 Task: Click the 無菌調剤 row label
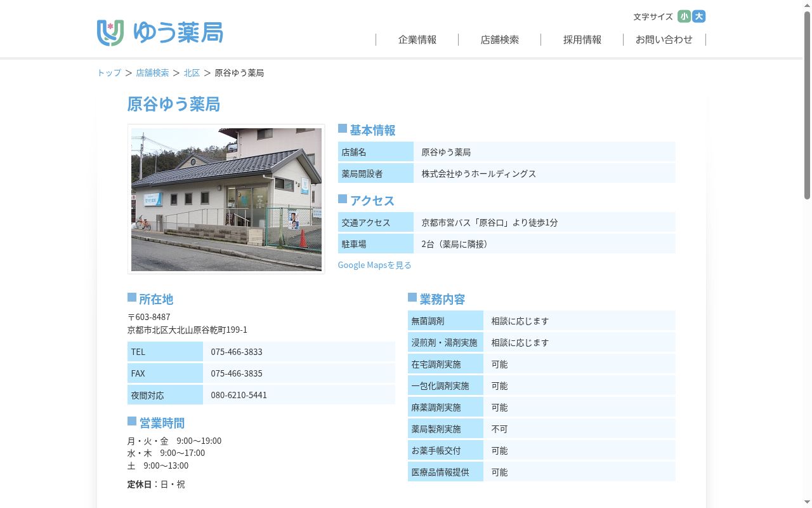(445, 321)
